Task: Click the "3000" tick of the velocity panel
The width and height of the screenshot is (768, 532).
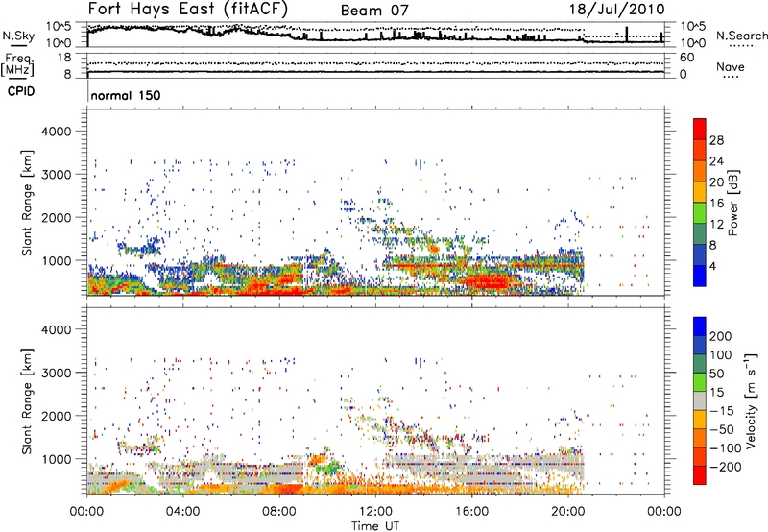Action: point(56,373)
